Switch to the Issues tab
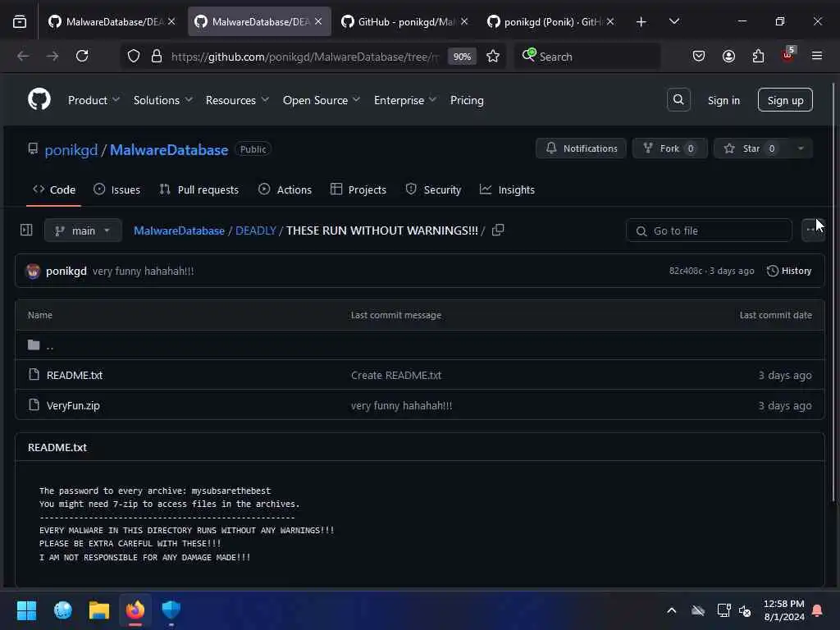The image size is (840, 630). click(116, 189)
